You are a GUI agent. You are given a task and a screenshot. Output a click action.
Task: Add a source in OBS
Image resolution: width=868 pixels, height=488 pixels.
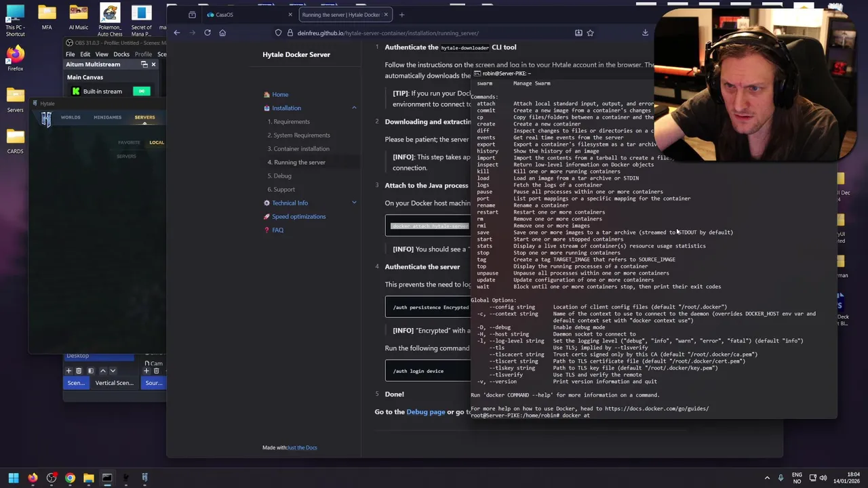146,371
